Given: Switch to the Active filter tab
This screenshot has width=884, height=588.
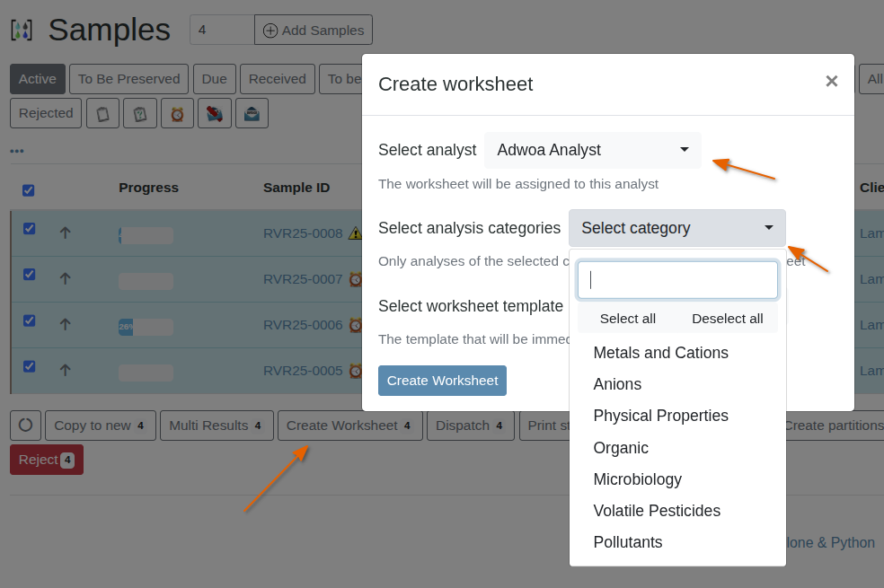Looking at the screenshot, I should (37, 79).
